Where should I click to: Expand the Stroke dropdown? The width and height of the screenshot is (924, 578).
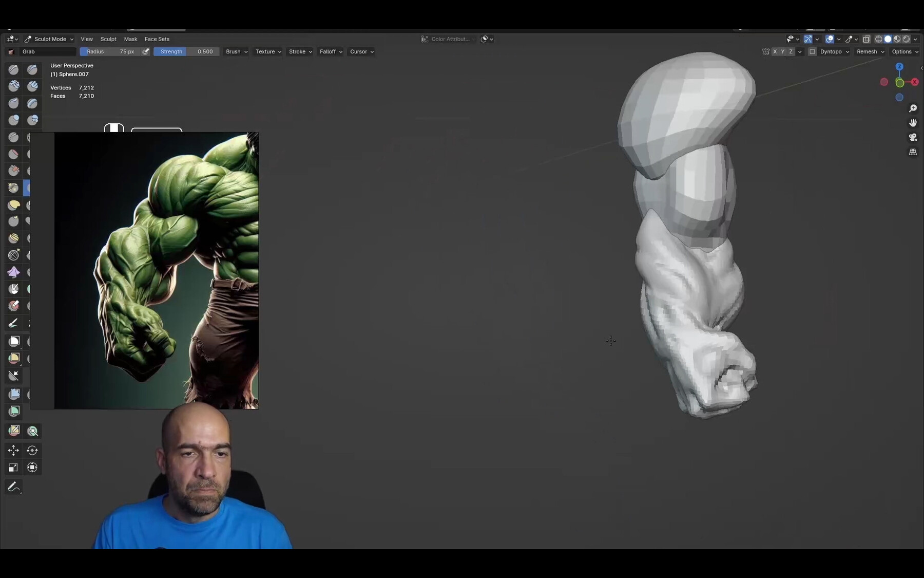tap(300, 52)
